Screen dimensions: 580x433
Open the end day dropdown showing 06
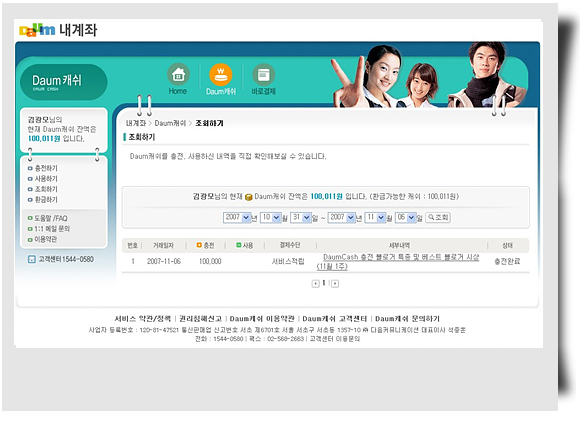[406, 217]
